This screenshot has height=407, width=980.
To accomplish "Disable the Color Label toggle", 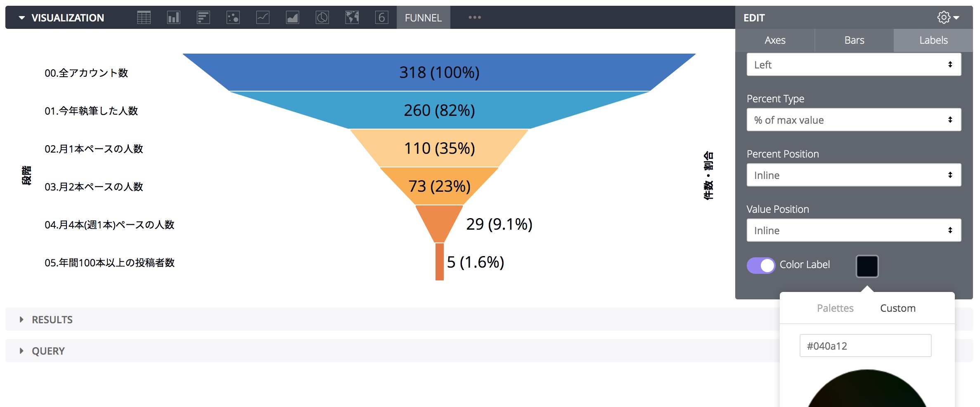I will 761,266.
